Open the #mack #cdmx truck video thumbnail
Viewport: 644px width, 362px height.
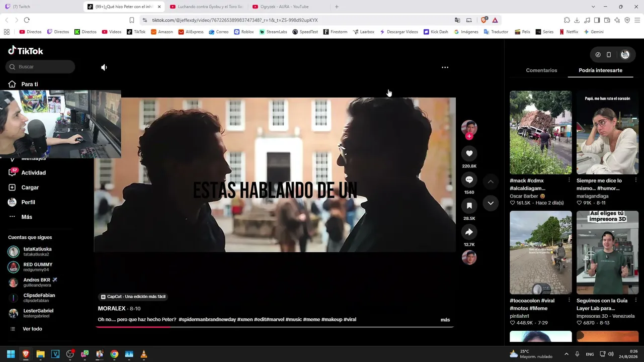click(540, 132)
